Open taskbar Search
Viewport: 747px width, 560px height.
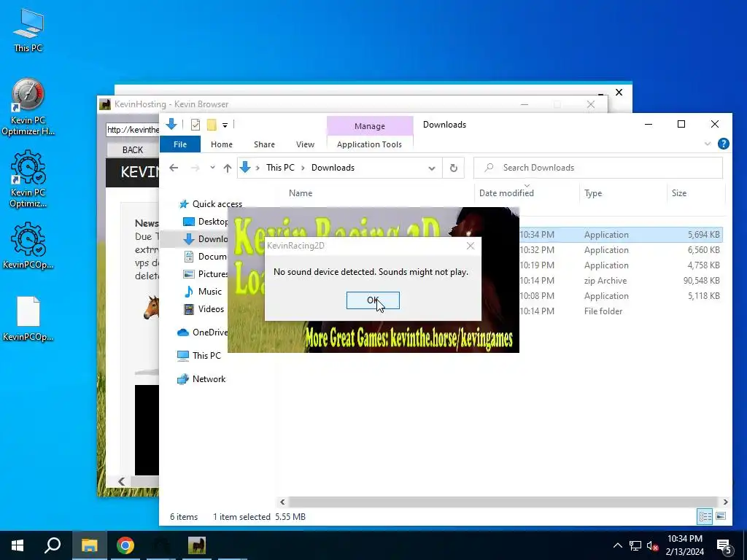pyautogui.click(x=53, y=545)
